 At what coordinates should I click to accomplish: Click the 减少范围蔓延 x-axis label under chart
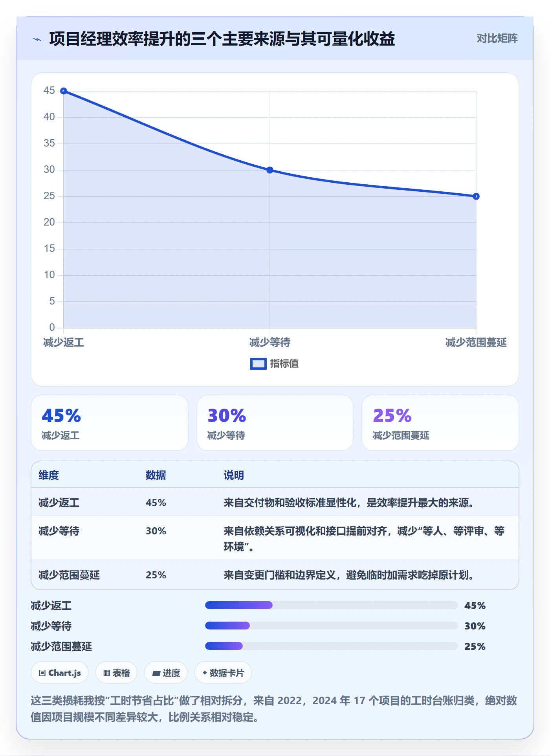pyautogui.click(x=476, y=343)
